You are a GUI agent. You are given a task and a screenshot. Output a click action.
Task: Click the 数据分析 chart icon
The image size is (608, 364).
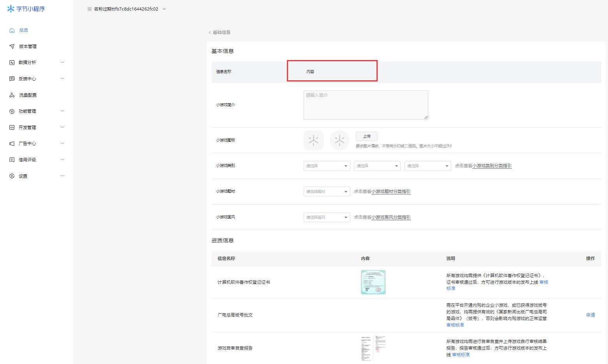click(12, 62)
